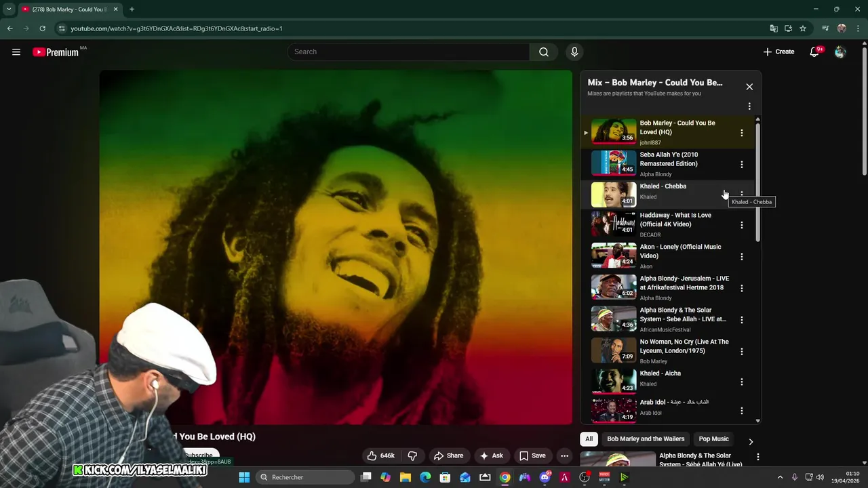Go to YouTube Premium home logo
Viewport: 868px width, 488px height.
[x=56, y=52]
